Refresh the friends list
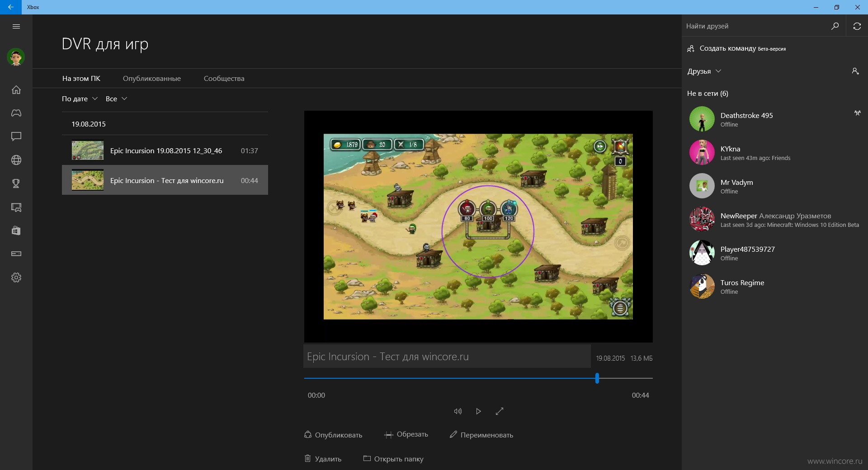Screen dimensions: 868x470 coord(857,26)
